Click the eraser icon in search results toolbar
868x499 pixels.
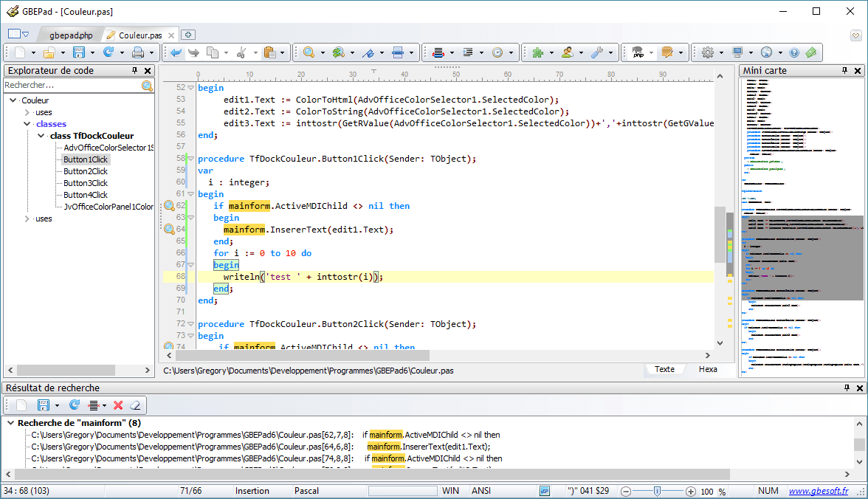[135, 405]
